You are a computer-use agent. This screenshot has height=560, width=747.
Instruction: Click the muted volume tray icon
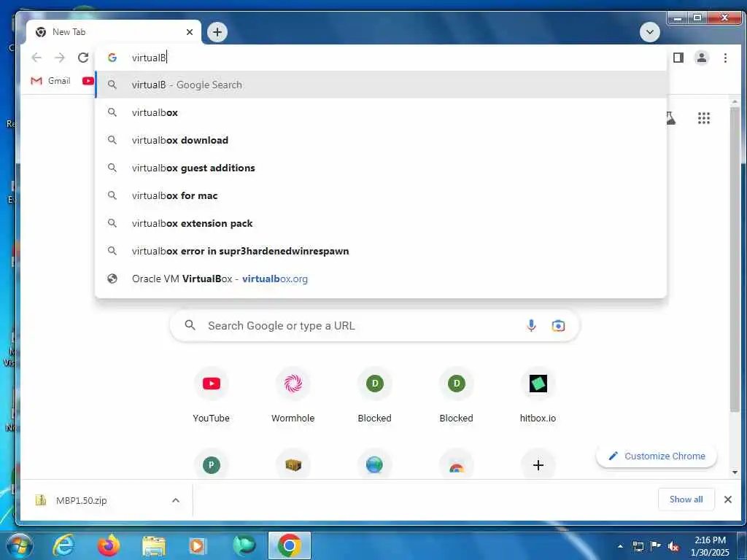[673, 546]
